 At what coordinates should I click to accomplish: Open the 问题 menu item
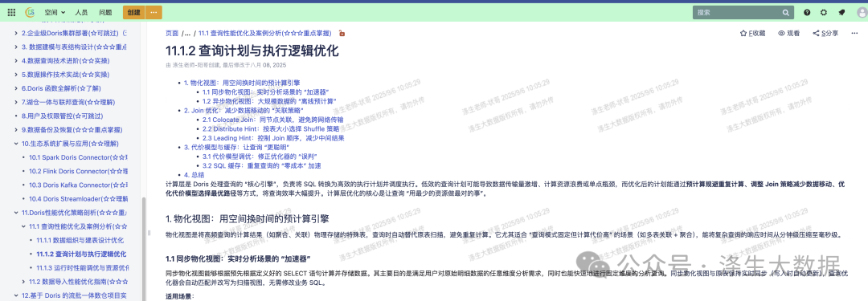(x=105, y=12)
